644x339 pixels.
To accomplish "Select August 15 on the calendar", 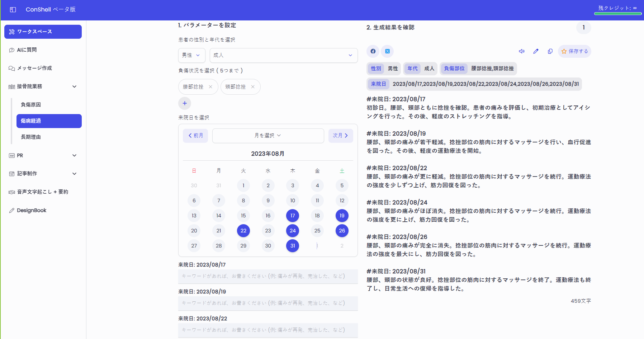I will click(243, 216).
